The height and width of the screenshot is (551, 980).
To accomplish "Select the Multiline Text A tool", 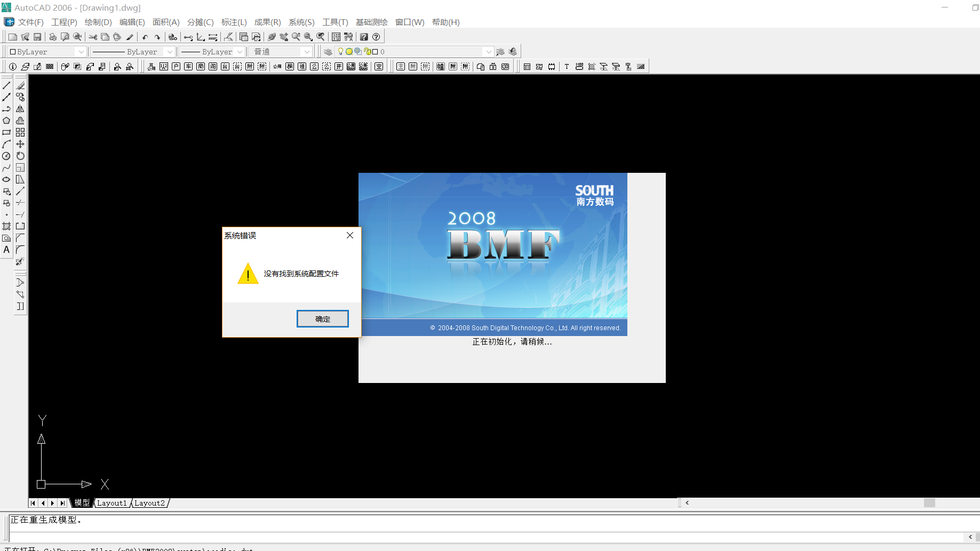I will click(x=6, y=250).
